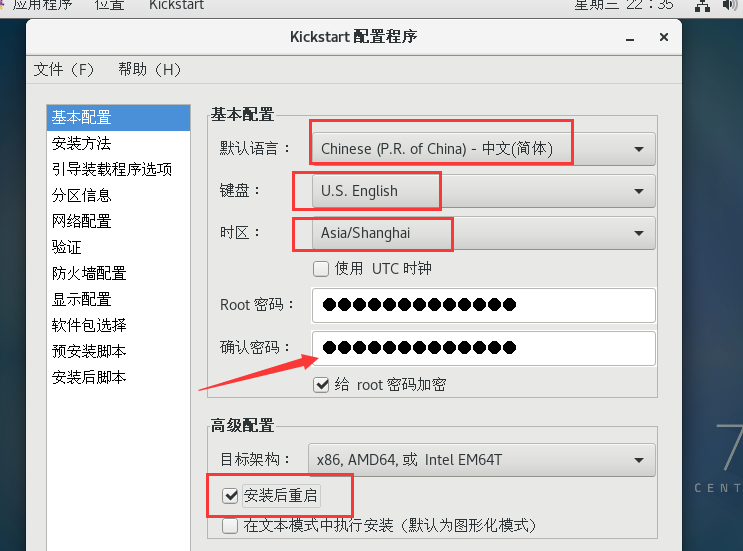Open 引导装载程序选项 section
Screen dimensions: 743x551
click(x=118, y=169)
